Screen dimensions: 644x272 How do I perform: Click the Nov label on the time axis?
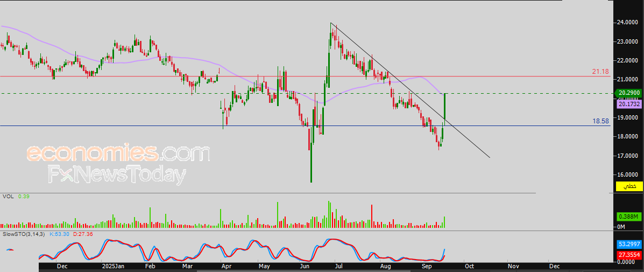513,266
